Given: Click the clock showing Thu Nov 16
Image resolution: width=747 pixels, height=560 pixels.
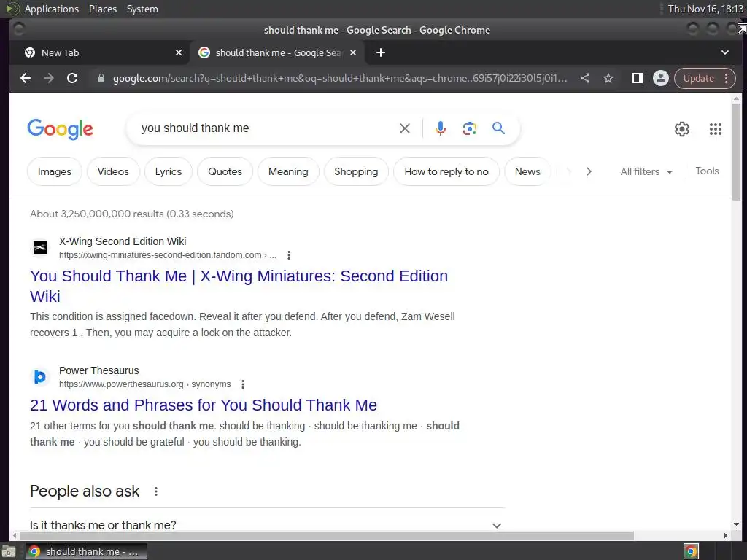Looking at the screenshot, I should (705, 9).
